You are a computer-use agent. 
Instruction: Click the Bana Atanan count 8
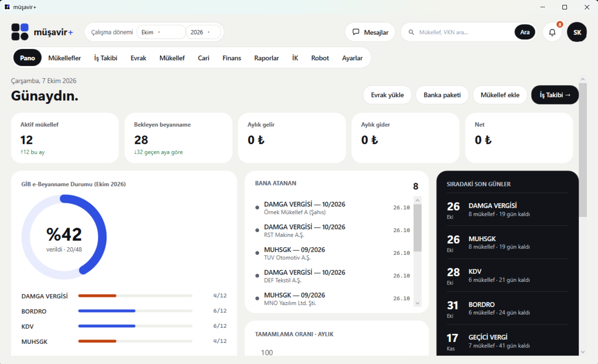415,186
